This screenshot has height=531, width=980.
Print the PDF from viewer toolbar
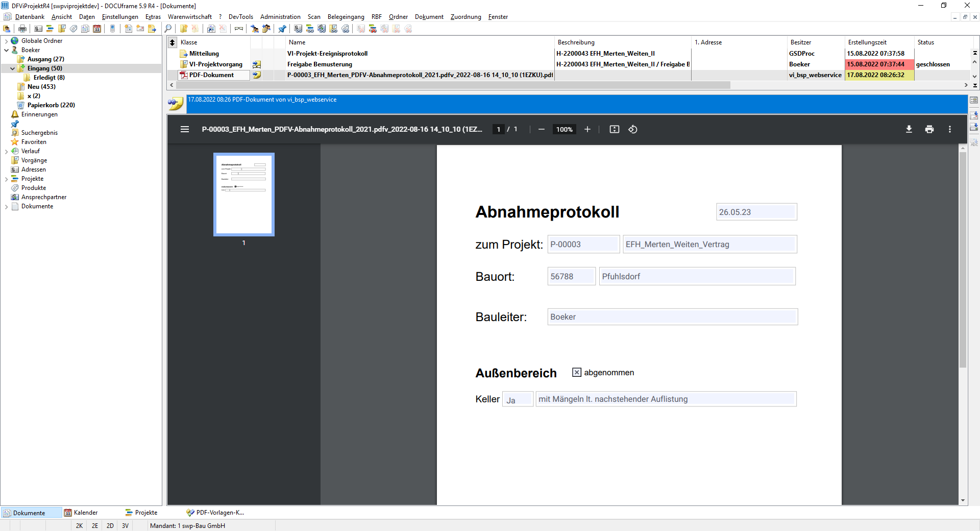pos(929,129)
